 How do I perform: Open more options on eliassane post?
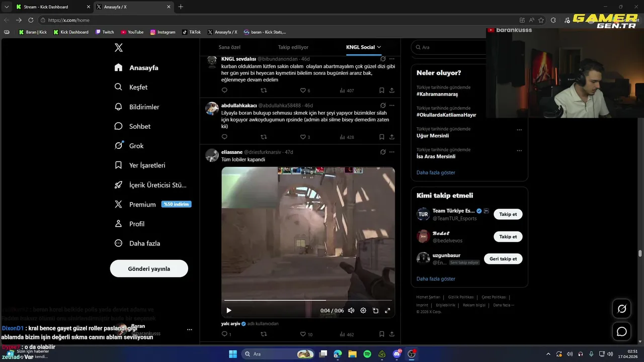coord(392,152)
